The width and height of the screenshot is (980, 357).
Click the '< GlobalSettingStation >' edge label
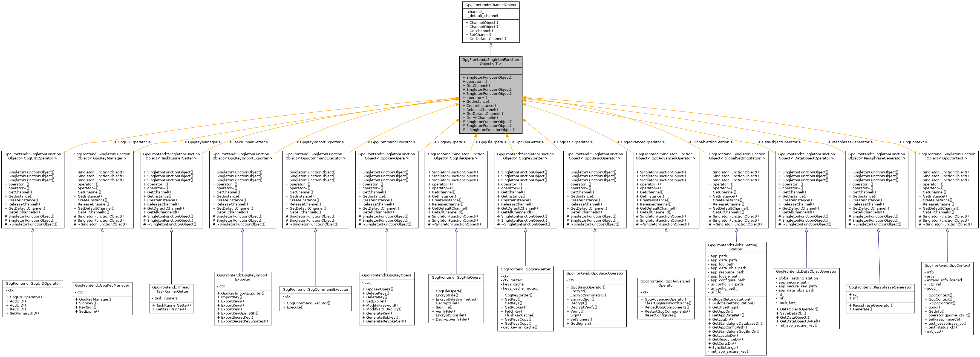(x=711, y=142)
